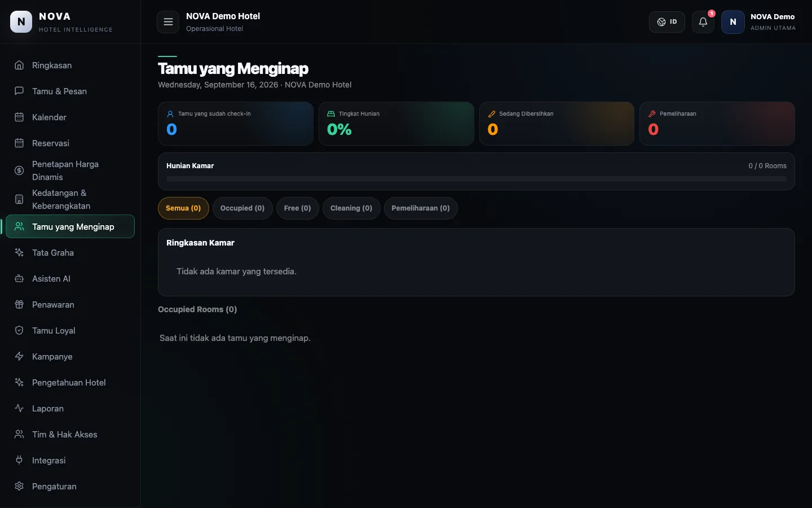Open Pengaturan label
Viewport: 812px width, 508px height.
tap(54, 487)
